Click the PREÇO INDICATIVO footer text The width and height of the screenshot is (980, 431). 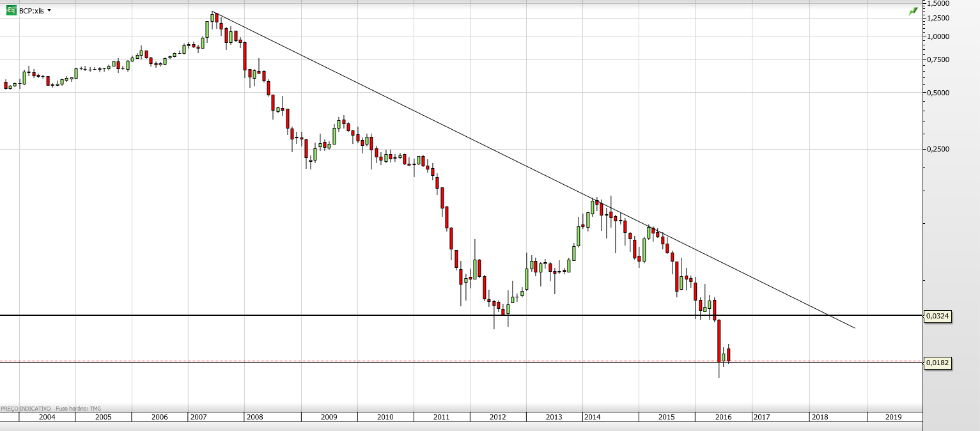[x=26, y=408]
